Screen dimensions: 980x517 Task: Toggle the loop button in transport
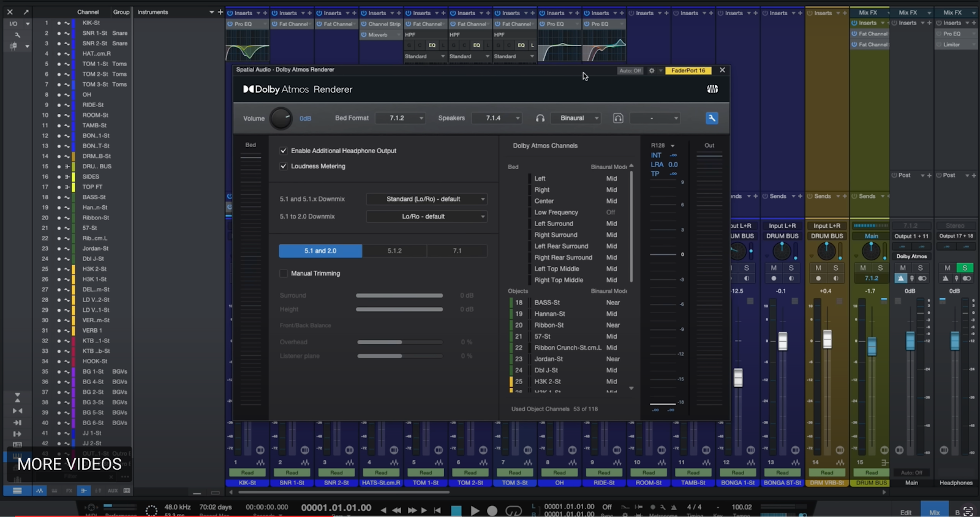pos(514,510)
